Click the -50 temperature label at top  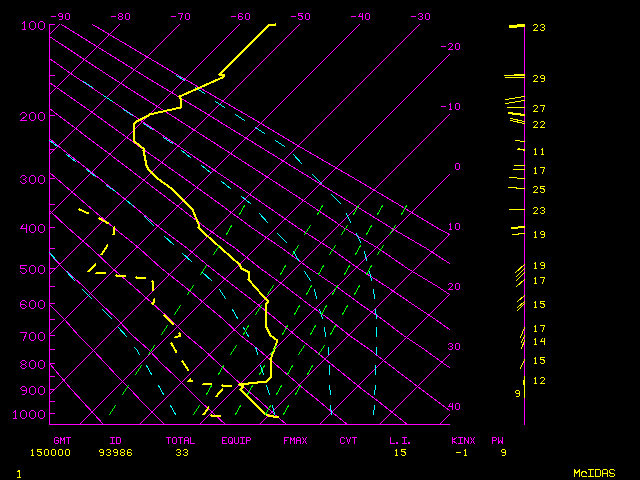[300, 16]
